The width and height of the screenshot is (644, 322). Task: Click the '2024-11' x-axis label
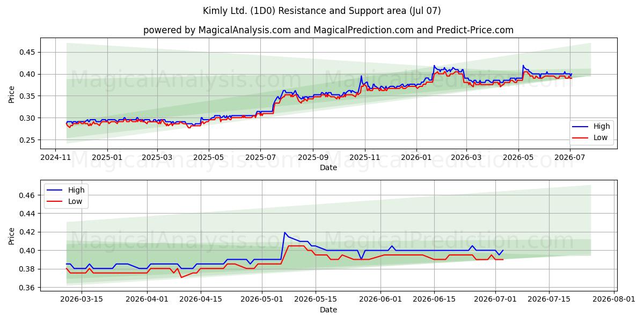tap(56, 157)
